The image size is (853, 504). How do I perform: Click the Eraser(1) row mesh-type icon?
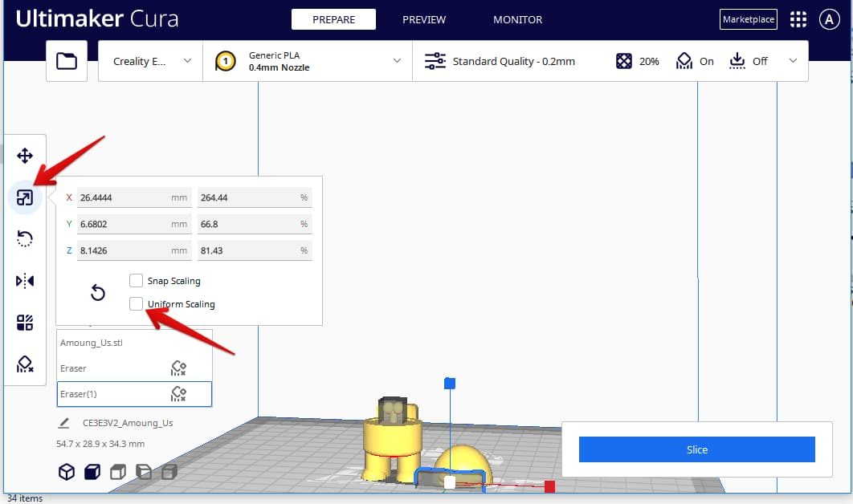click(x=178, y=393)
